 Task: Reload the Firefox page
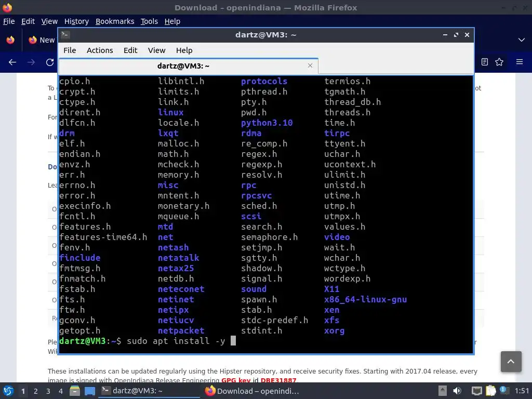tap(50, 62)
